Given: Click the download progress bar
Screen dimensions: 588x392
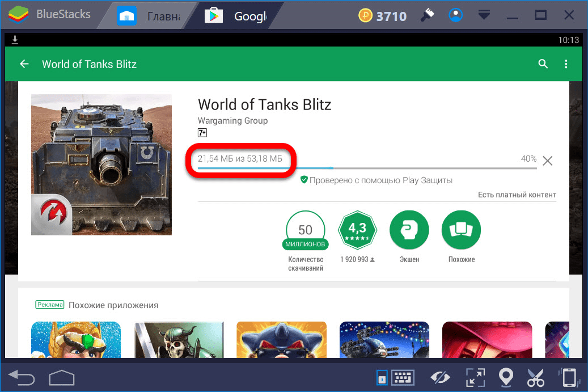Looking at the screenshot, I should click(367, 168).
